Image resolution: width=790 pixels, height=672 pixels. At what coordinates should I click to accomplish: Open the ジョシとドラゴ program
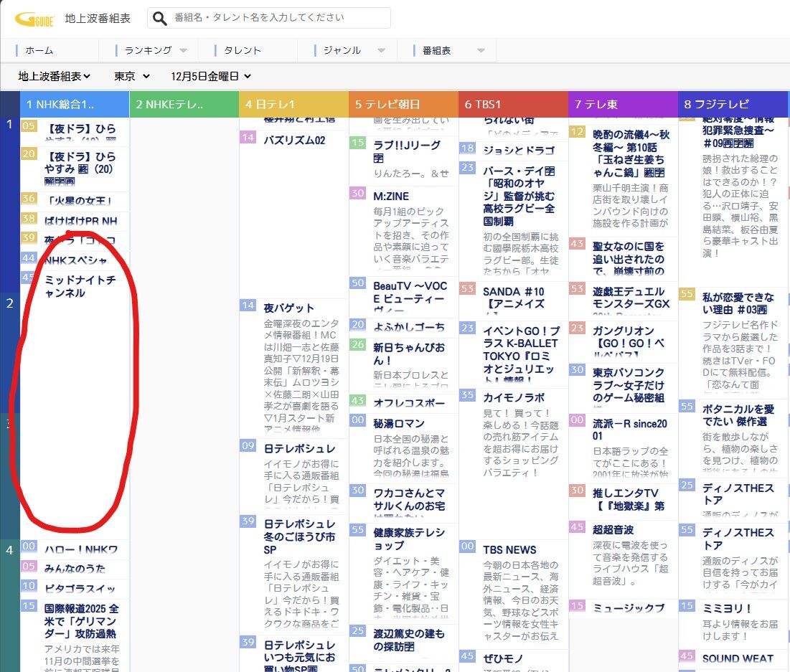pos(519,150)
